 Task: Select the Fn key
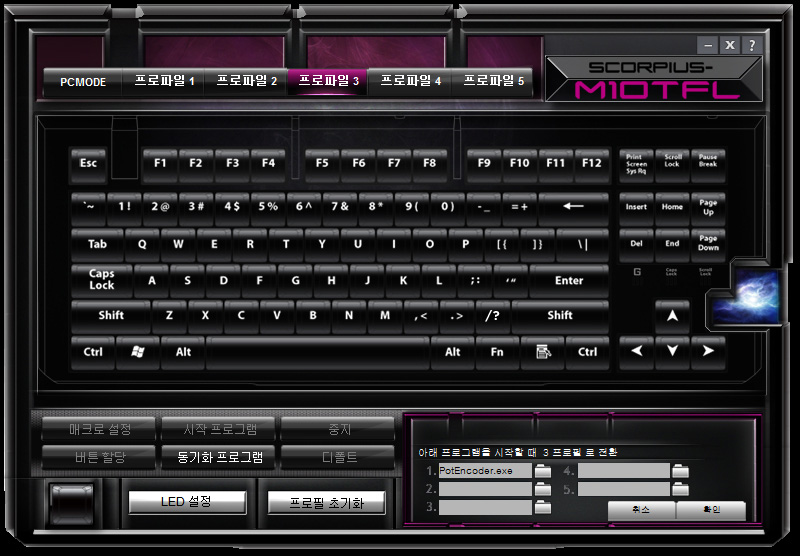[497, 351]
